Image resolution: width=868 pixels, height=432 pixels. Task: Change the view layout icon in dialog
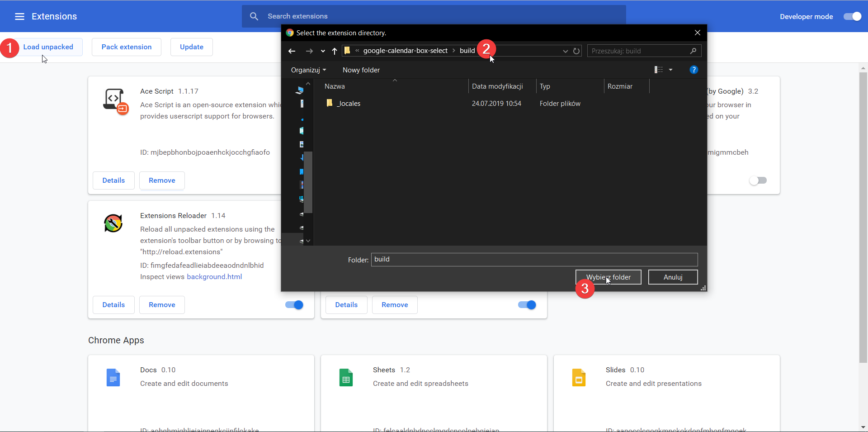pyautogui.click(x=659, y=70)
